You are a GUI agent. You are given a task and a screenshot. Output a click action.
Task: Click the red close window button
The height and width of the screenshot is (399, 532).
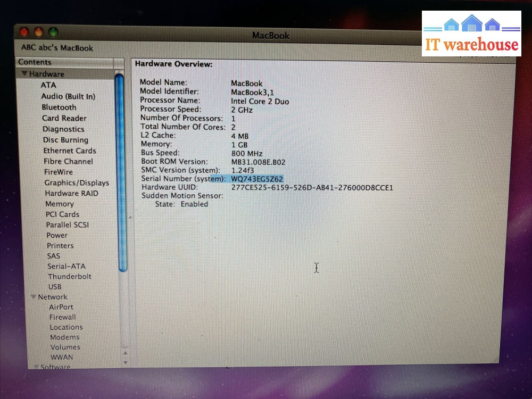pyautogui.click(x=26, y=31)
